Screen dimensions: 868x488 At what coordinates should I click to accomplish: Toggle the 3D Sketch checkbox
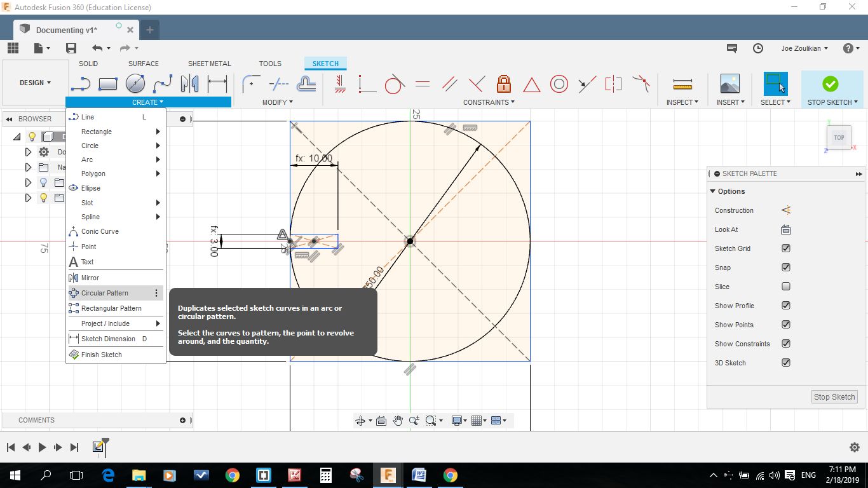click(x=786, y=363)
